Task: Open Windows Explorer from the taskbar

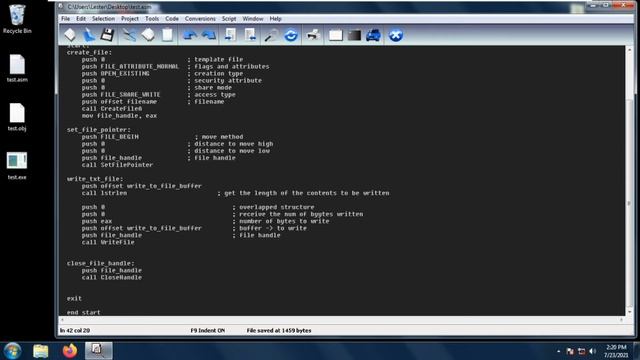Action: tap(41, 351)
